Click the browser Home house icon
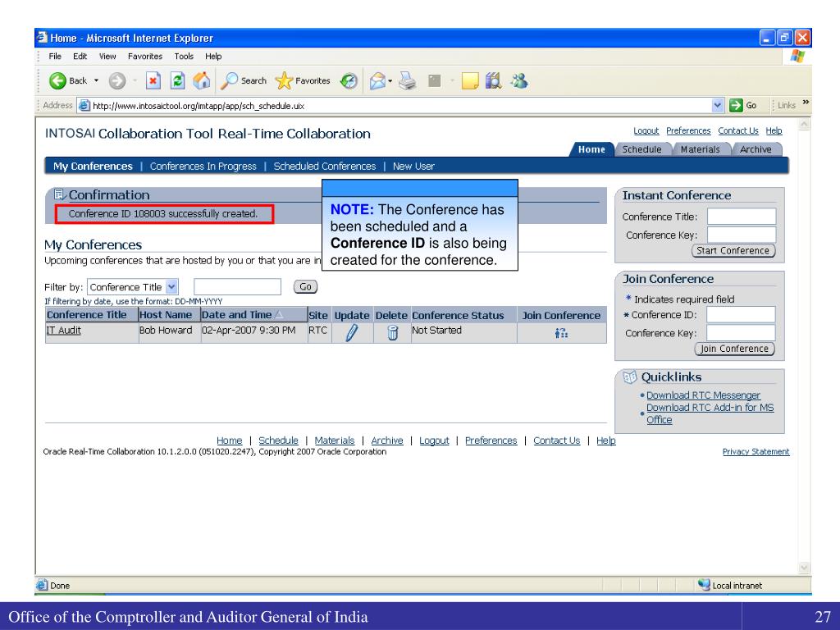Viewport: 840px width, 630px height. pyautogui.click(x=202, y=81)
